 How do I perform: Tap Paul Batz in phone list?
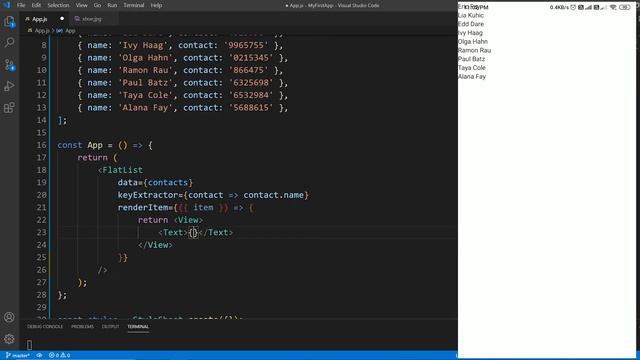click(x=471, y=59)
